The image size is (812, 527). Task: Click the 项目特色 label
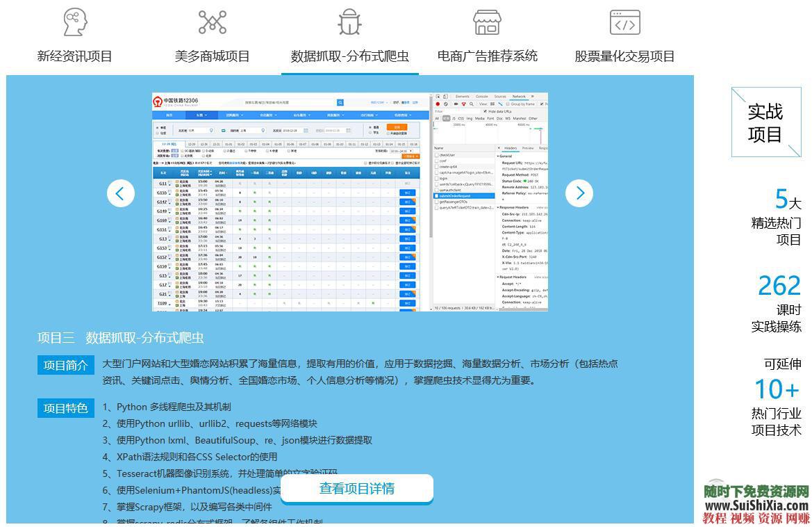point(65,408)
